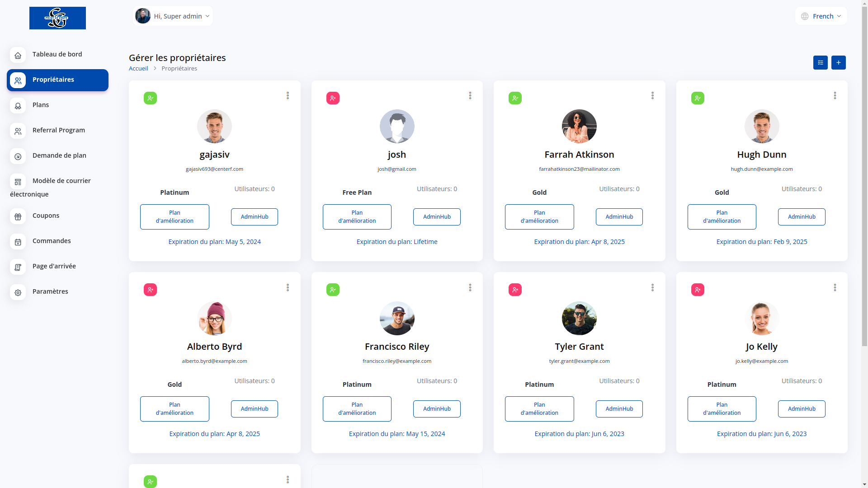Toggle gajasiv's green user status badge
This screenshot has height=488, width=868.
click(x=150, y=98)
